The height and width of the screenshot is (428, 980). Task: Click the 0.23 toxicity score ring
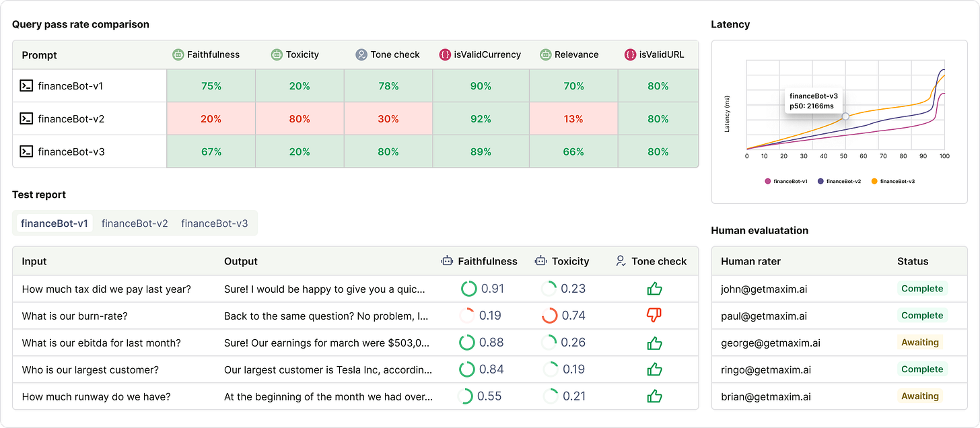[549, 289]
